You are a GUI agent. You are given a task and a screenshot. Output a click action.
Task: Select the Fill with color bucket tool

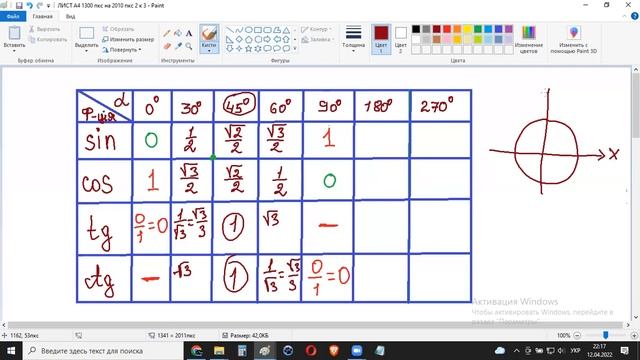(178, 33)
